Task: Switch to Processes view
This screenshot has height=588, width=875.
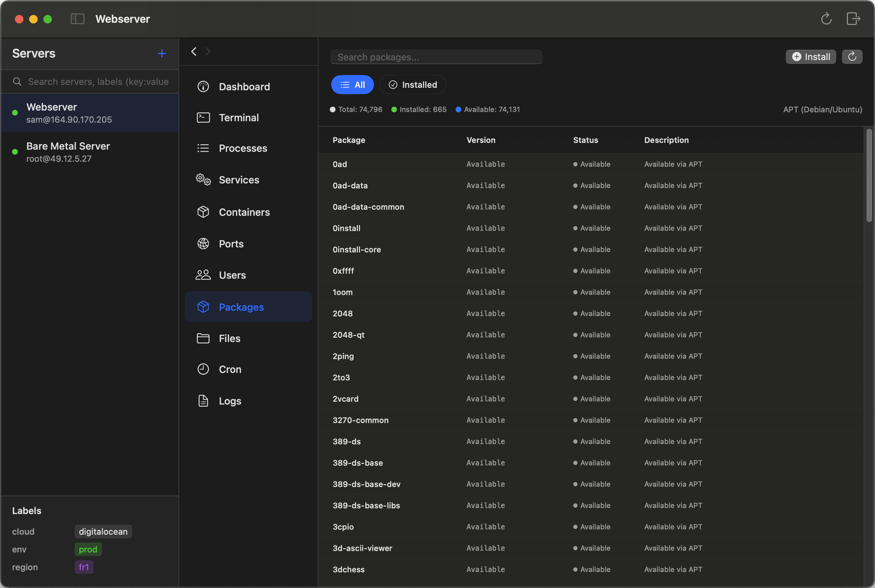Action: 248,148
